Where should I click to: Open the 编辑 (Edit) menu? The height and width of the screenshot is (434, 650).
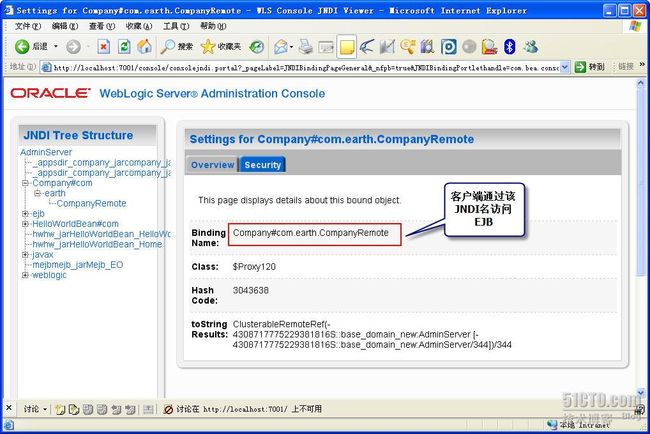[65, 26]
